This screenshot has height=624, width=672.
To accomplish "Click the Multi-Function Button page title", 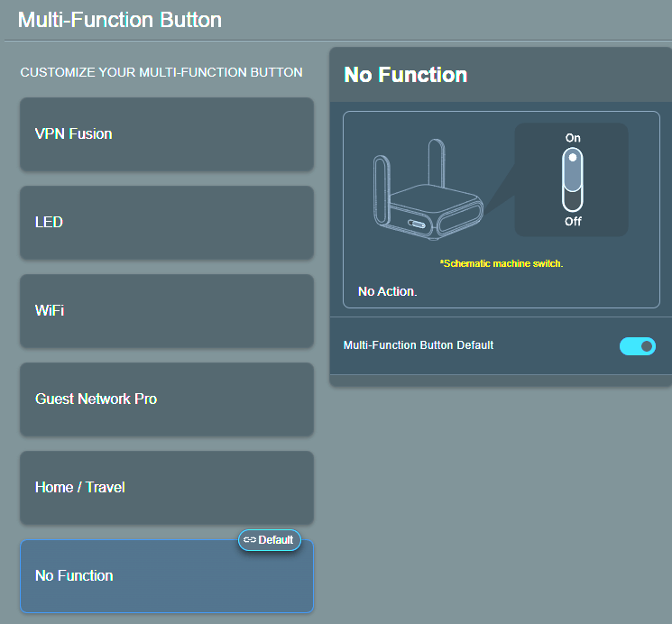I will click(120, 19).
